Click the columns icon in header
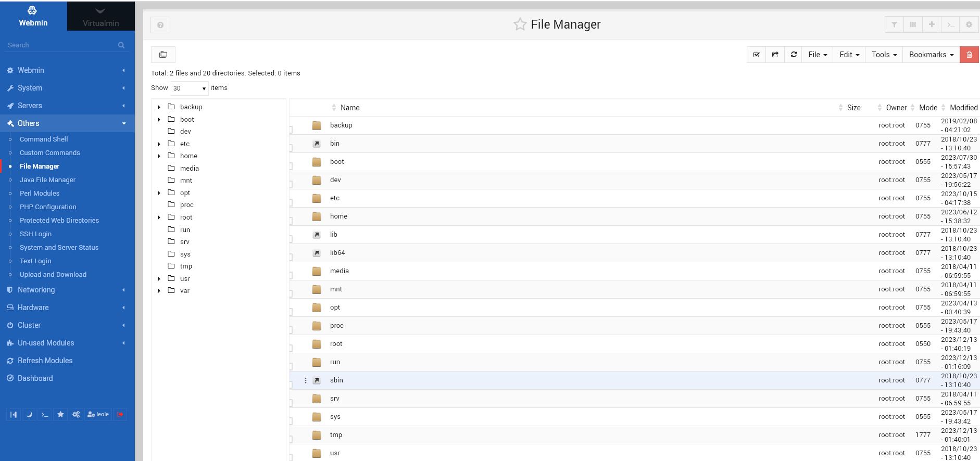The image size is (980, 461). pyautogui.click(x=913, y=24)
